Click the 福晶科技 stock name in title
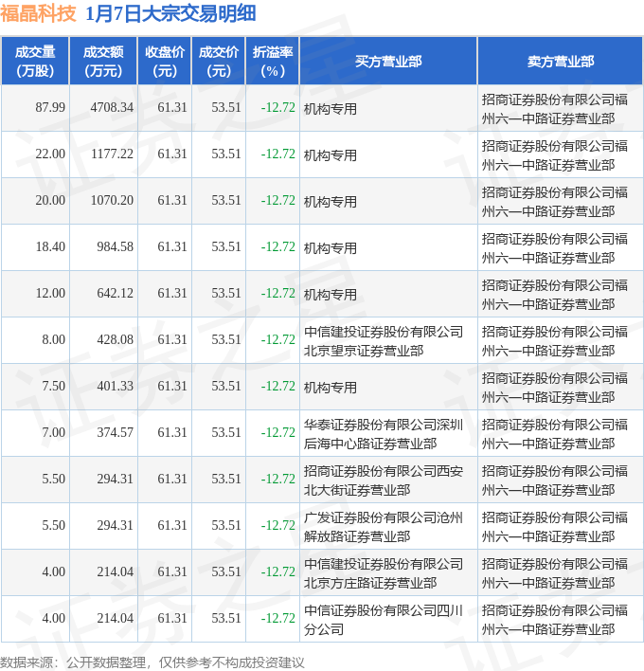This screenshot has height=671, width=644. [x=39, y=15]
